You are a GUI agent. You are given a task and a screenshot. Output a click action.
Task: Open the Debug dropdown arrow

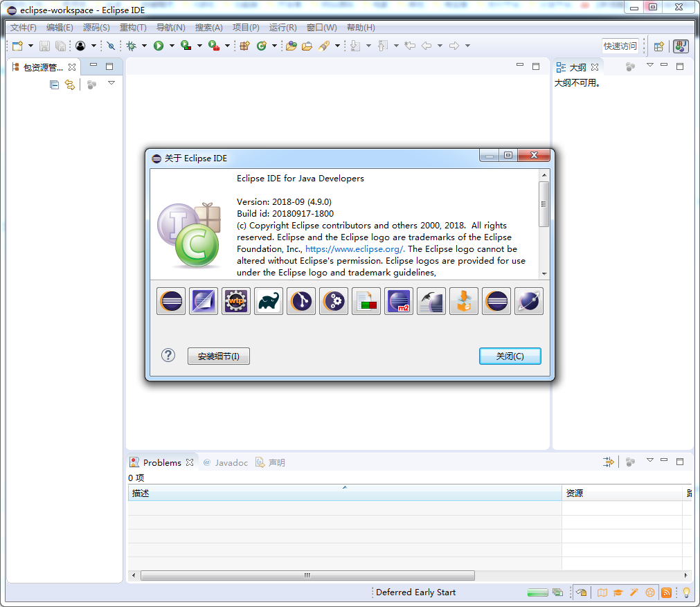click(144, 46)
